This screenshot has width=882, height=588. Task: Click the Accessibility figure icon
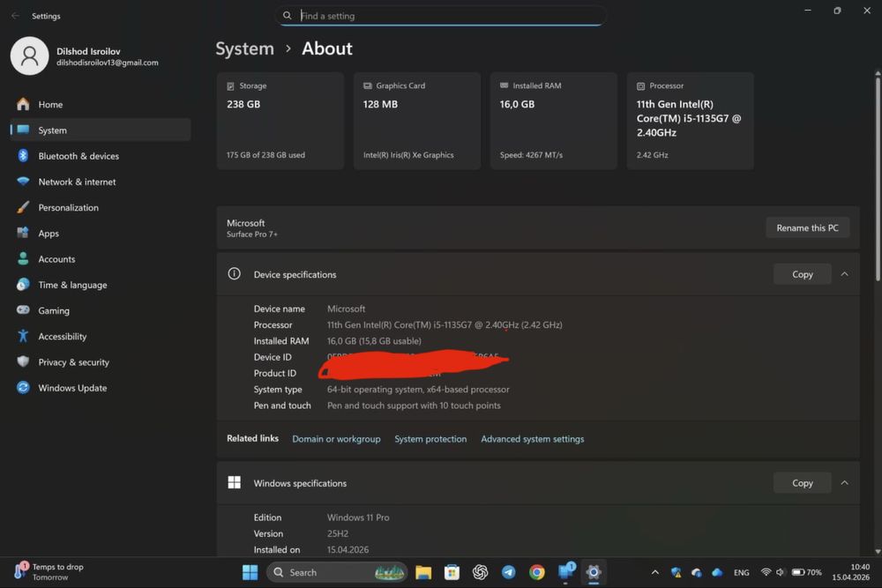(x=23, y=336)
